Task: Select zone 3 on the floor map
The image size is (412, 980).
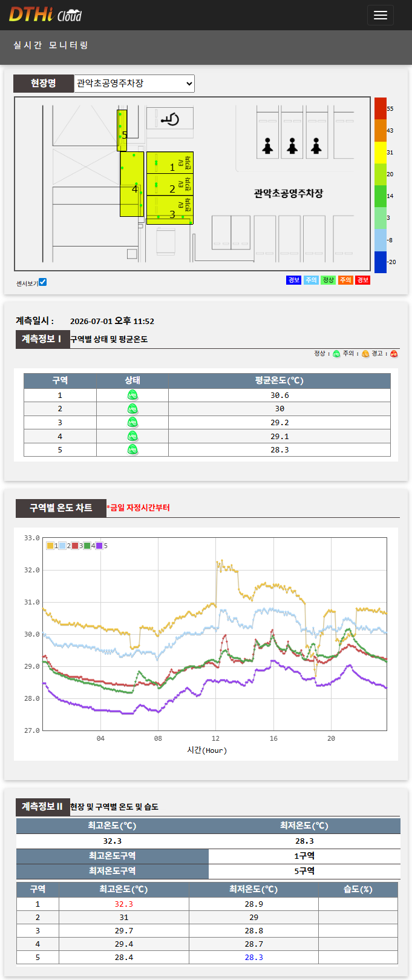Action: coord(170,210)
